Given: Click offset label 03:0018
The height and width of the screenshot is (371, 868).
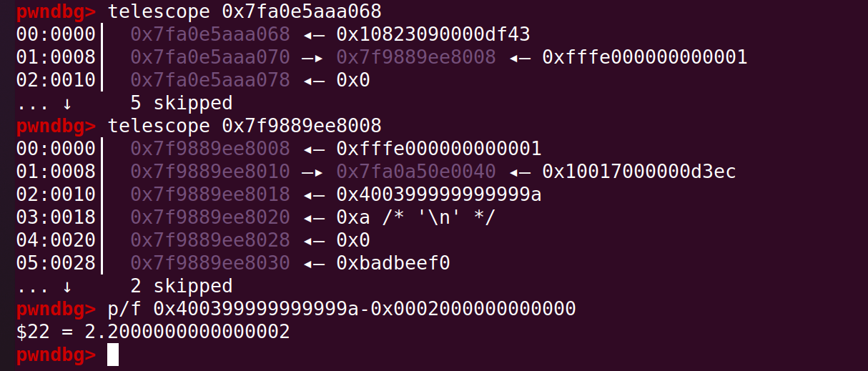Looking at the screenshot, I should (x=56, y=217).
